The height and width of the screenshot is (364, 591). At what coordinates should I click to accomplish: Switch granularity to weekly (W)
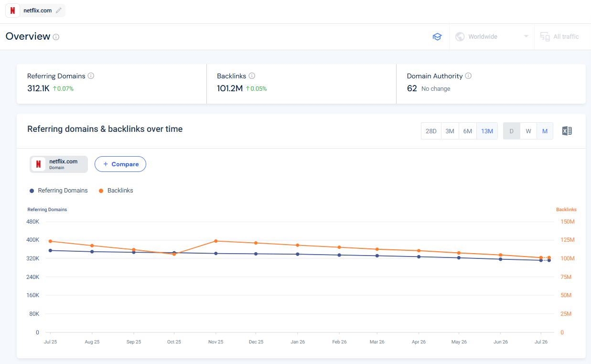click(528, 131)
